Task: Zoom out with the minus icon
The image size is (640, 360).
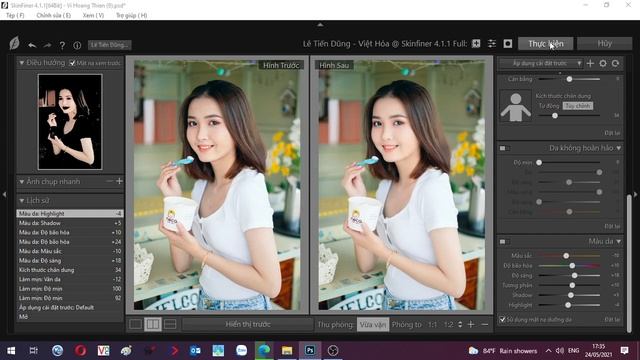Action: coord(485,324)
